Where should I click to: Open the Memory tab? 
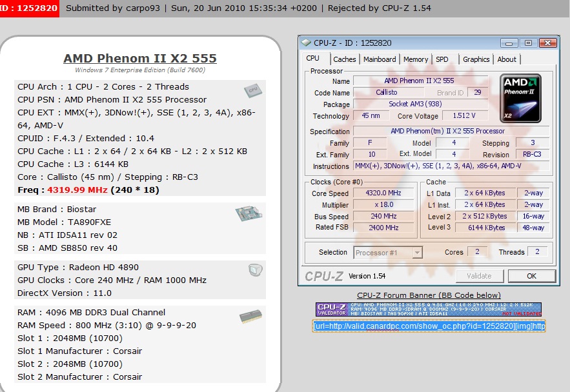click(416, 59)
